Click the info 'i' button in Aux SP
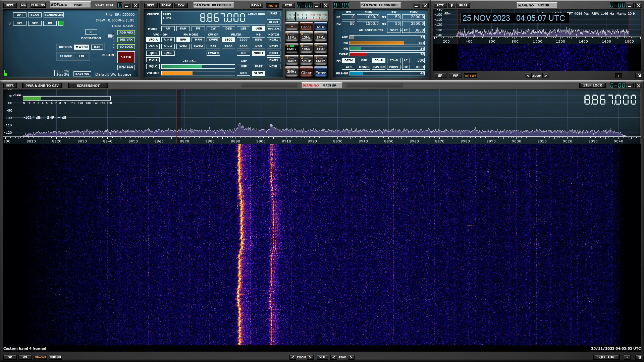Screen dimensions: 644x362 (618, 76)
